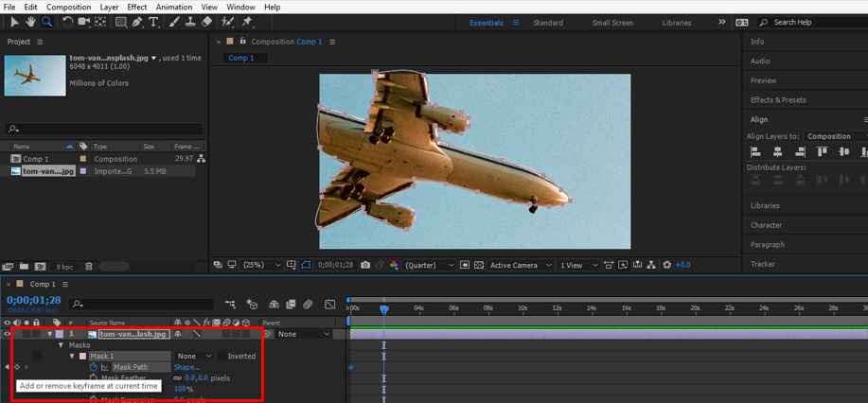Switch to Small Screen workspace

pos(612,23)
